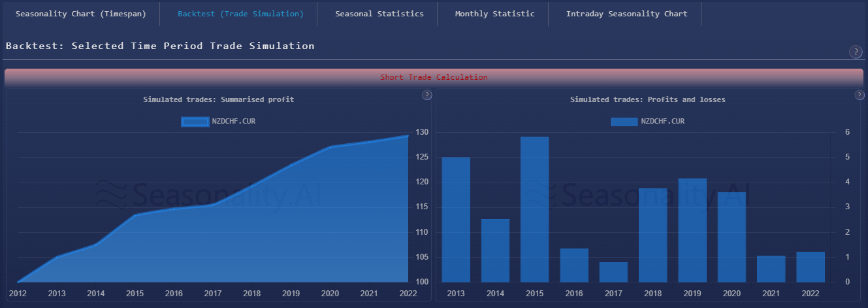Click NZDCHF.CUR legend label in Profits and losses chart
Screen dimensions: 868x308
click(x=662, y=122)
